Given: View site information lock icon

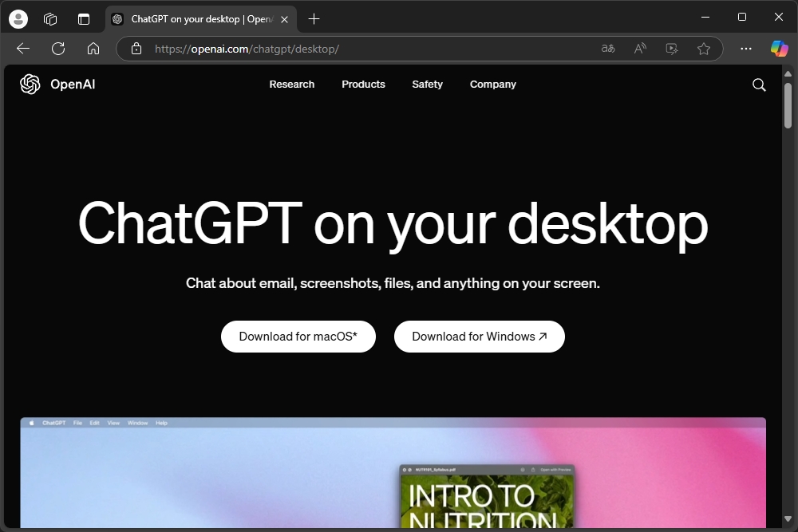Looking at the screenshot, I should pyautogui.click(x=136, y=49).
